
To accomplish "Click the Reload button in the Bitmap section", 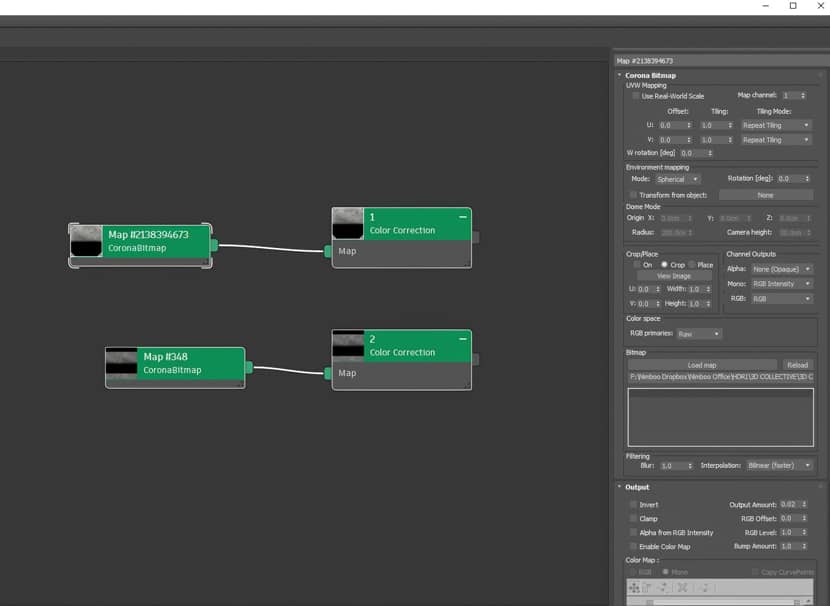I will pos(799,364).
